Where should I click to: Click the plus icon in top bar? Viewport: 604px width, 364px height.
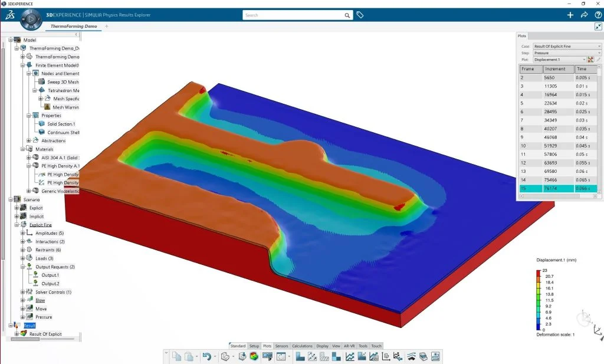[570, 15]
